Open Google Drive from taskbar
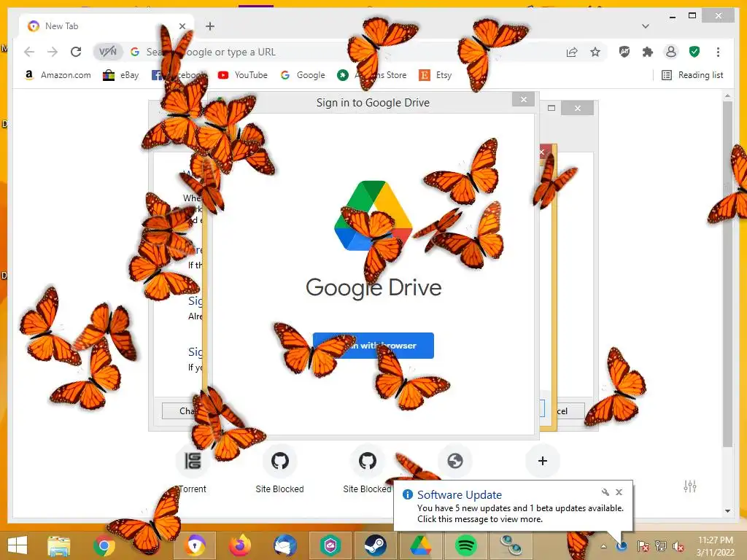 [421, 545]
